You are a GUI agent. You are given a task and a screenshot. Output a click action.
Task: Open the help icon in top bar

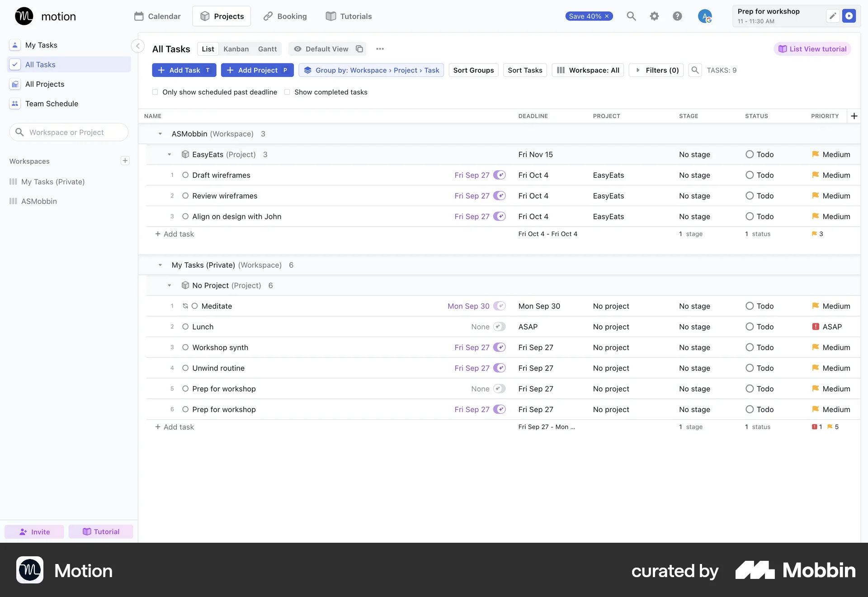tap(677, 16)
